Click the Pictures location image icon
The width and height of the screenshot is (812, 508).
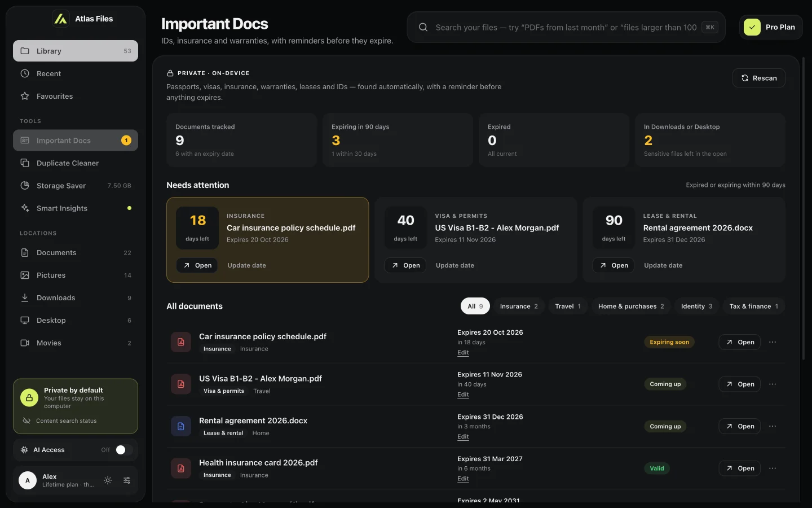pos(25,275)
